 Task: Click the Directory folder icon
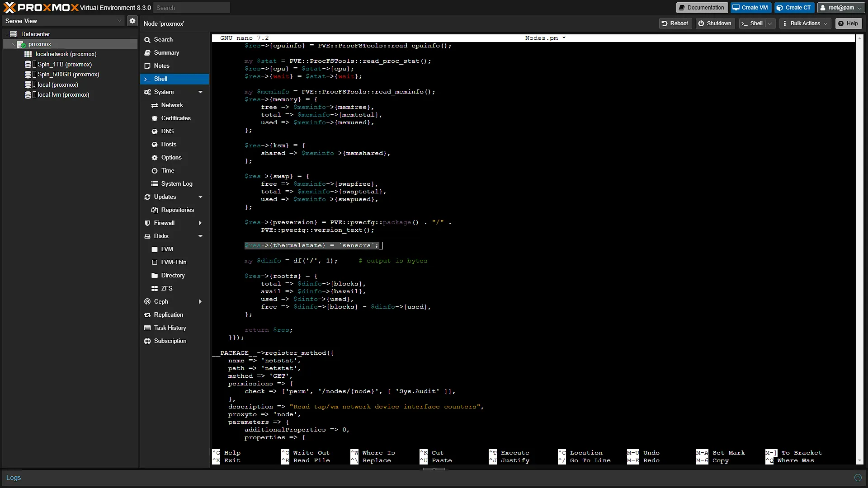(155, 276)
